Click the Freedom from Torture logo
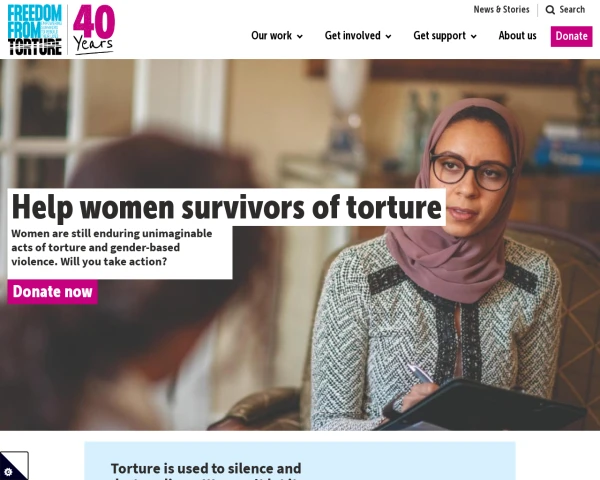Image resolution: width=600 pixels, height=480 pixels. point(35,30)
